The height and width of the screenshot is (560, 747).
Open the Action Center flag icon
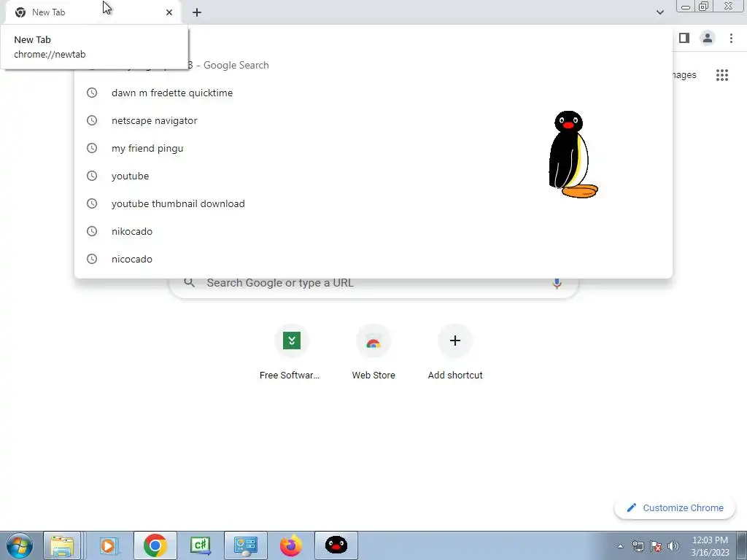(x=656, y=546)
